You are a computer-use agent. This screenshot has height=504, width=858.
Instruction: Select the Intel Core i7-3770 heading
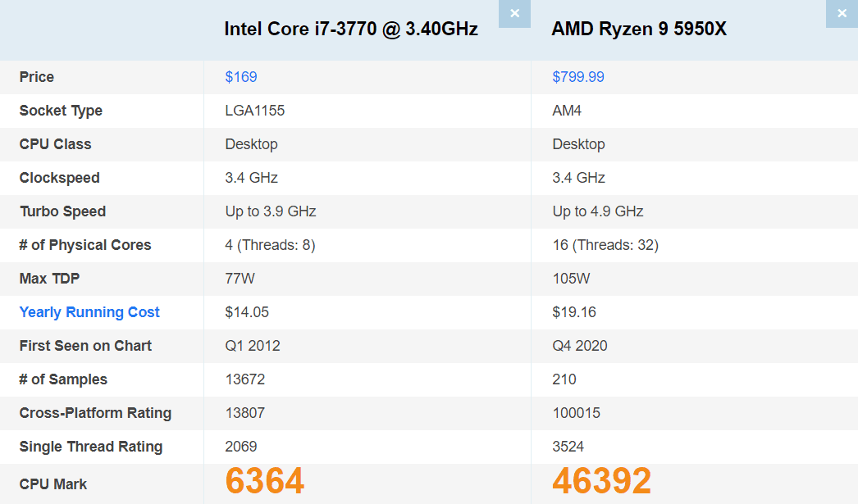tap(351, 29)
